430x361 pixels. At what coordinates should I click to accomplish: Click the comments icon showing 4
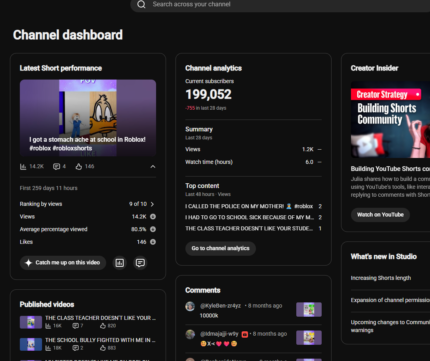(x=56, y=166)
